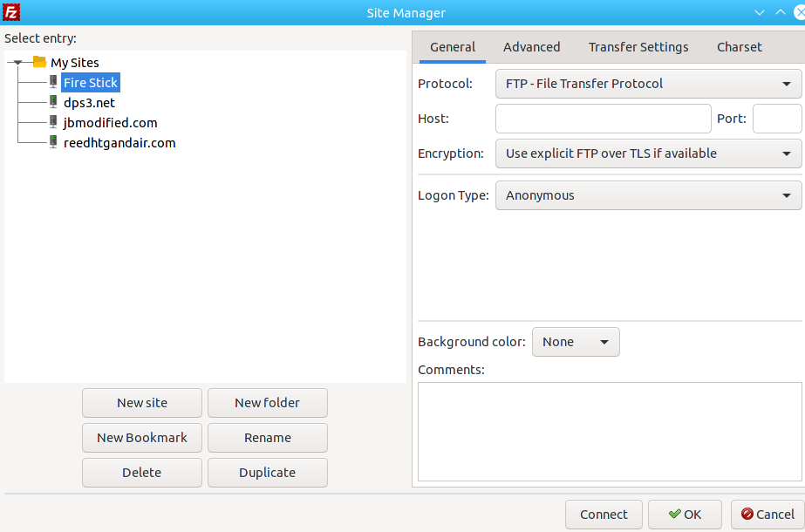Screen dimensions: 805x532
Task: Click into the Comments text area
Action: [x=610, y=432]
